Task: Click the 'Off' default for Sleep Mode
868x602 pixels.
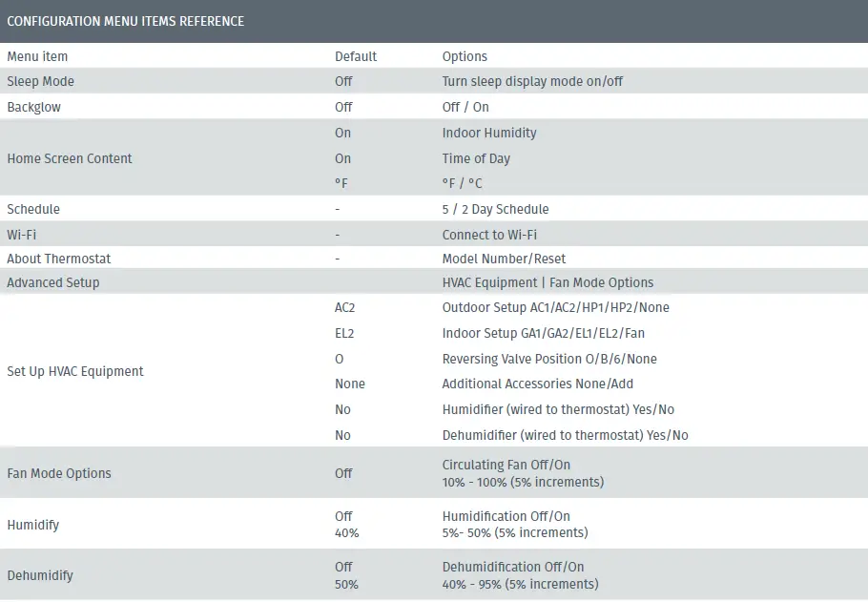Action: [x=343, y=81]
